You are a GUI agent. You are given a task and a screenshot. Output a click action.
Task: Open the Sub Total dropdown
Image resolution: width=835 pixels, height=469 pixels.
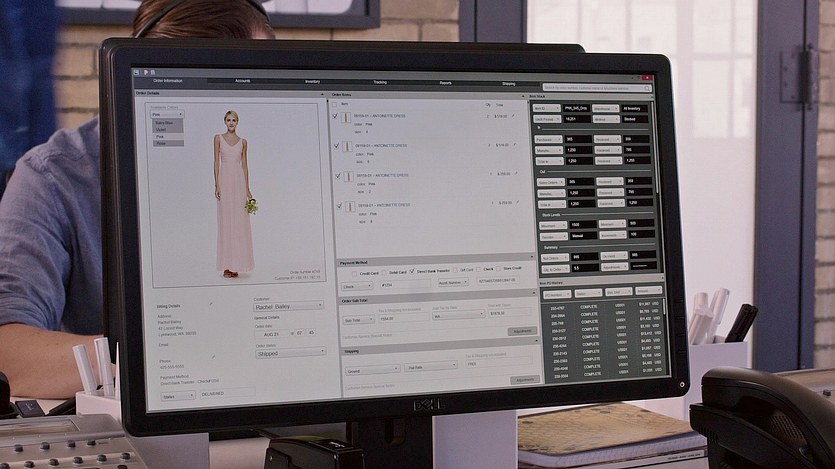pyautogui.click(x=358, y=320)
